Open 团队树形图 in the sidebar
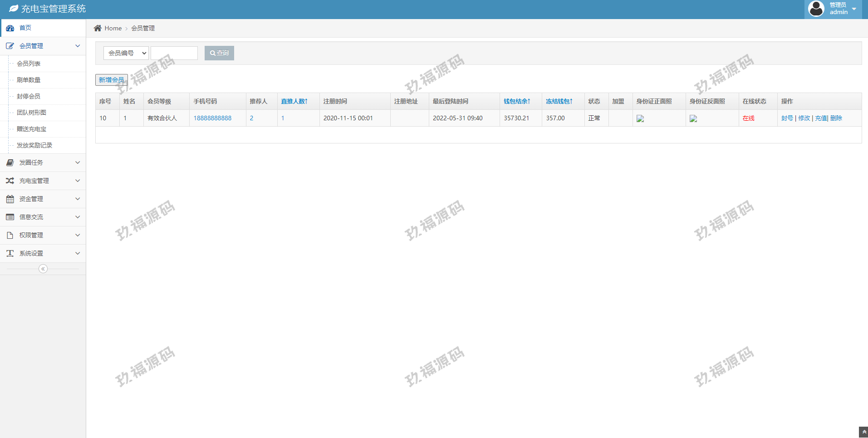868x438 pixels. [x=31, y=113]
